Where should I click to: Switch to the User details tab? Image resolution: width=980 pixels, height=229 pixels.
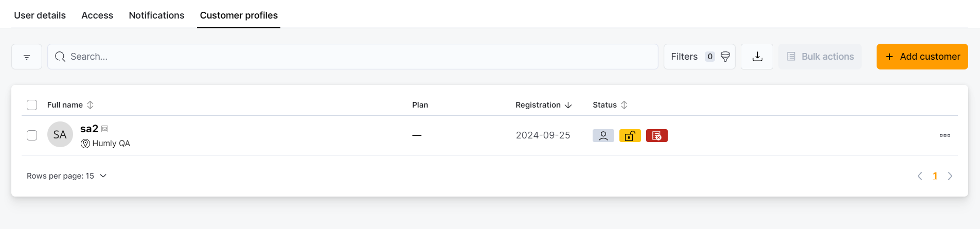(40, 15)
